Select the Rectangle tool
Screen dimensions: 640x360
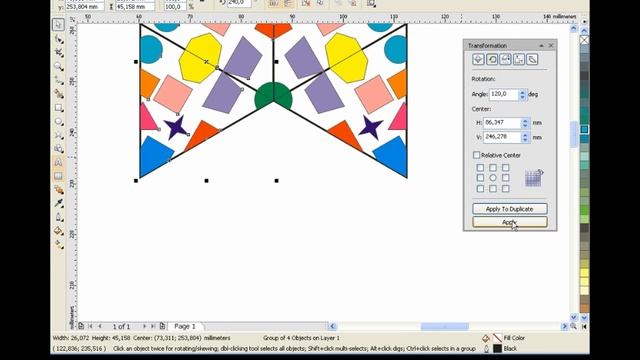(x=59, y=108)
